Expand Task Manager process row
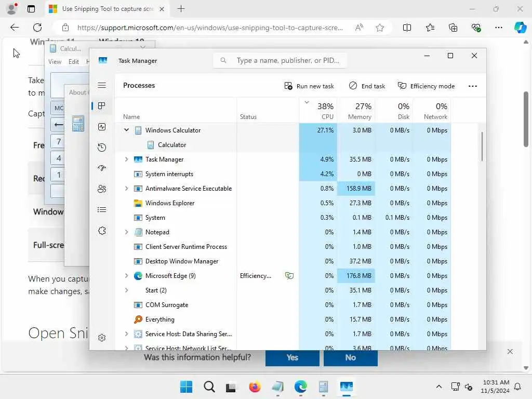Image resolution: width=532 pixels, height=399 pixels. click(x=127, y=159)
